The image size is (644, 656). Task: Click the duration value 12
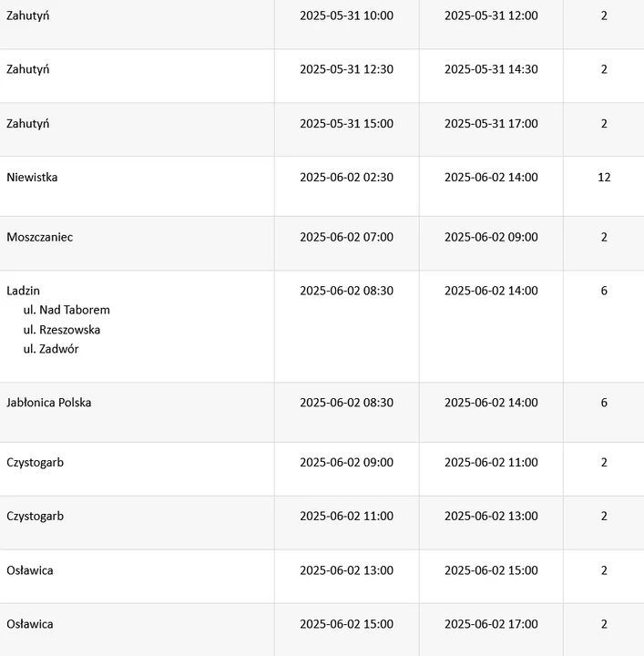604,178
